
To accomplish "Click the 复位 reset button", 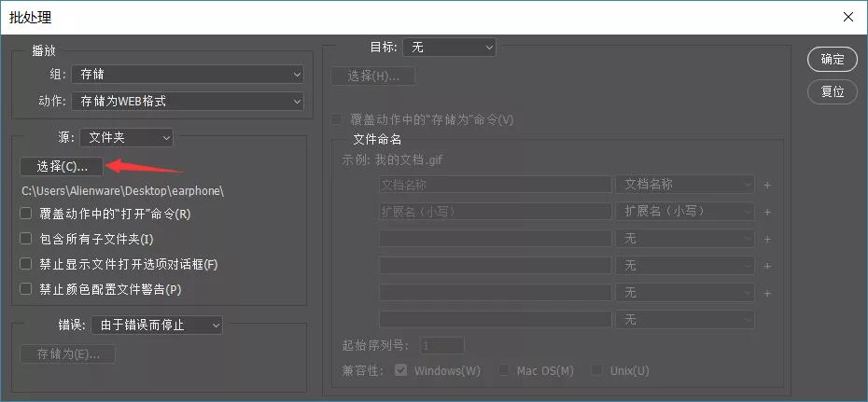I will [832, 91].
